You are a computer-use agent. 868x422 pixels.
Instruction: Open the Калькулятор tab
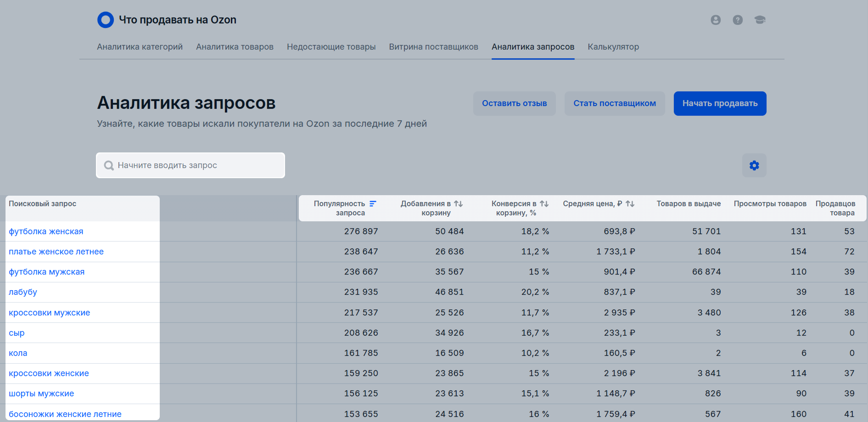click(613, 47)
